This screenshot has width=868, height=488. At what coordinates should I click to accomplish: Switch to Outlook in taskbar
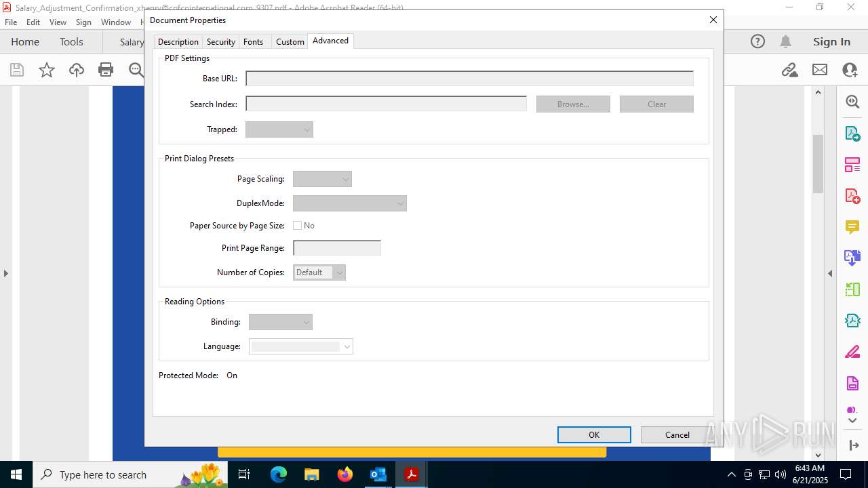(378, 474)
